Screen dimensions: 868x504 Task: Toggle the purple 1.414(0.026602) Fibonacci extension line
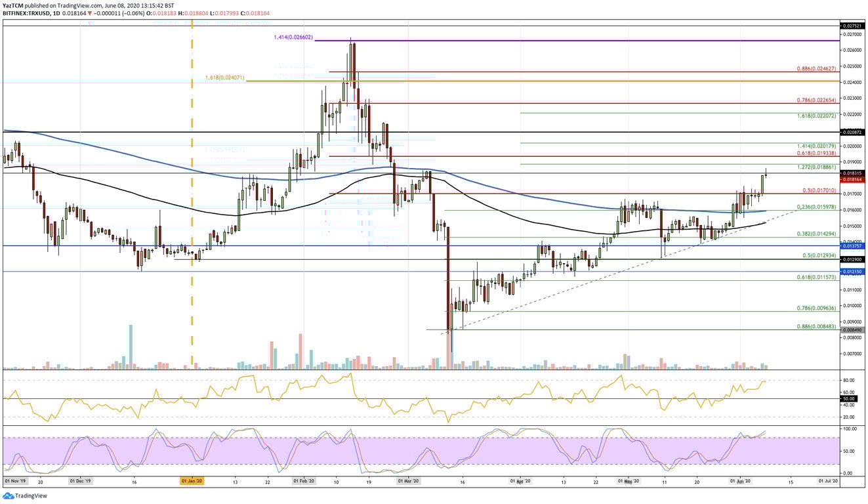tap(525, 41)
